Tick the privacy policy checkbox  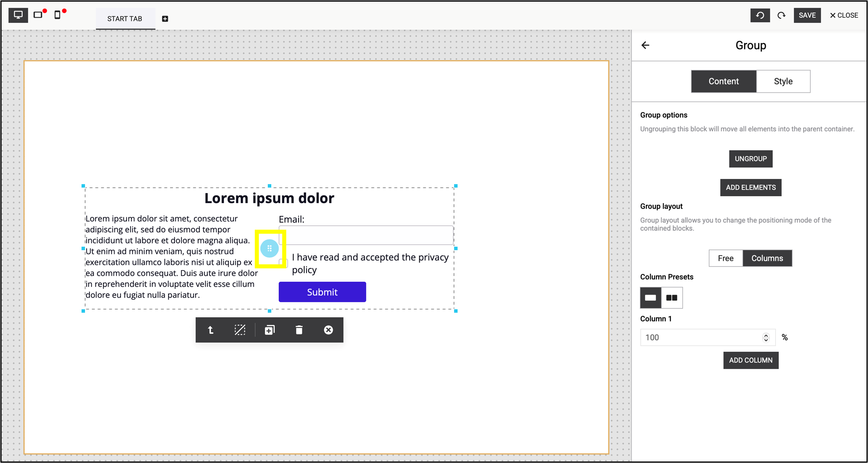tap(283, 263)
